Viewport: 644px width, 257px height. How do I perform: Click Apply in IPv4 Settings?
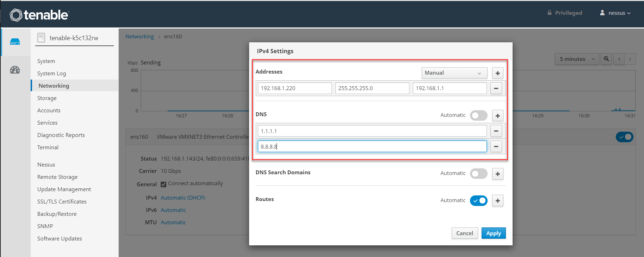(x=494, y=233)
